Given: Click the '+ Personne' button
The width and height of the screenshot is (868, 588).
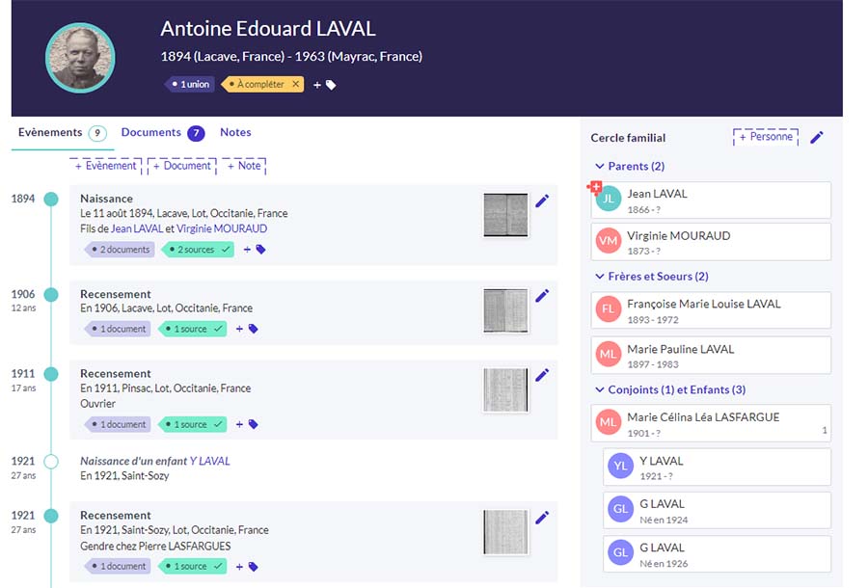Looking at the screenshot, I should point(766,137).
